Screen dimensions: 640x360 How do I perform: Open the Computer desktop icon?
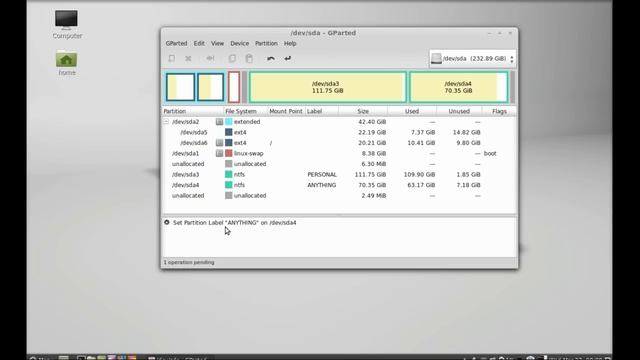click(67, 24)
